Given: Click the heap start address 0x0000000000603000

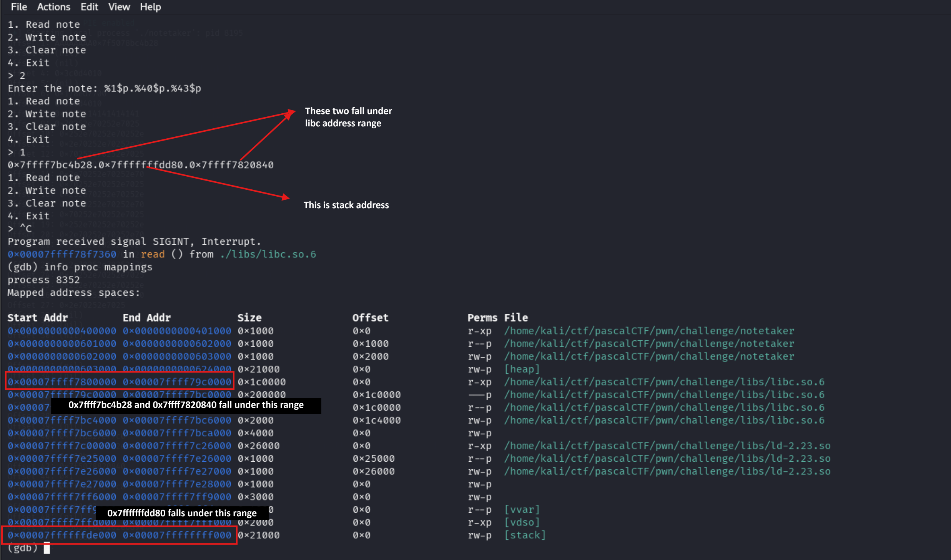Looking at the screenshot, I should coord(61,369).
